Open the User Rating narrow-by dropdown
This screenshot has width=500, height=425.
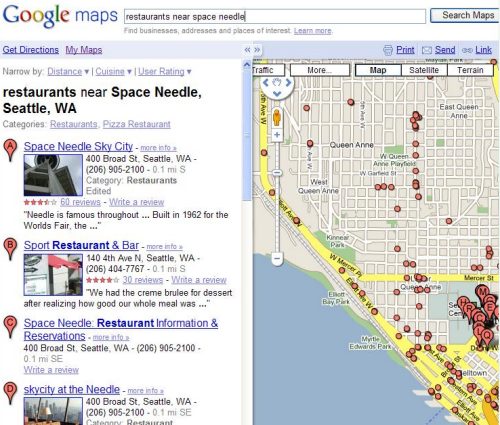[x=165, y=71]
